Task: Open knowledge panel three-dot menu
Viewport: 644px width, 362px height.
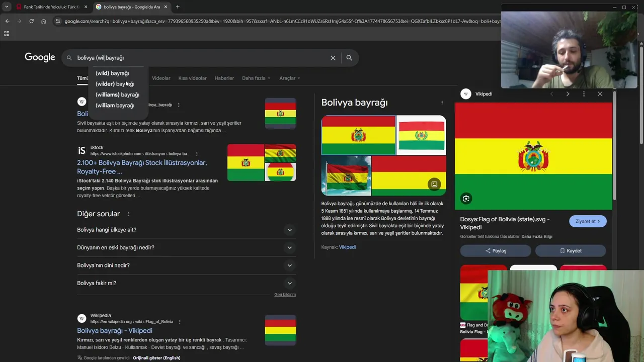Action: coord(442,103)
